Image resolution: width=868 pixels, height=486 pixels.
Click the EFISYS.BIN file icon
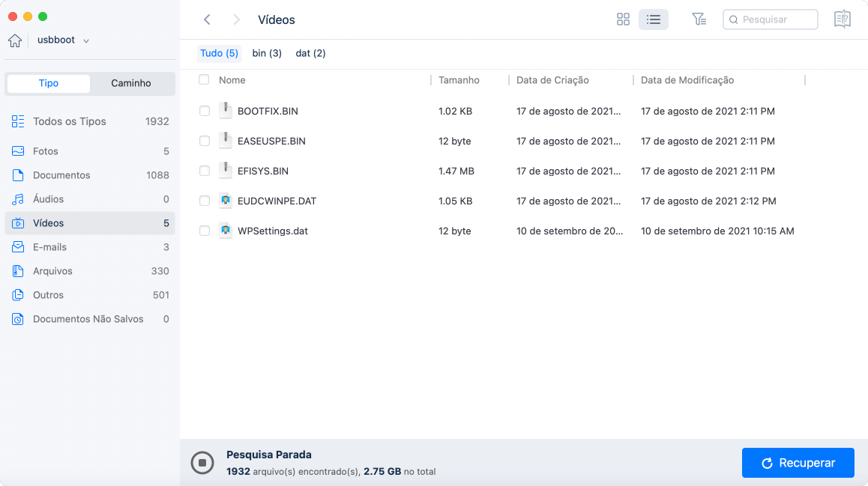point(226,170)
